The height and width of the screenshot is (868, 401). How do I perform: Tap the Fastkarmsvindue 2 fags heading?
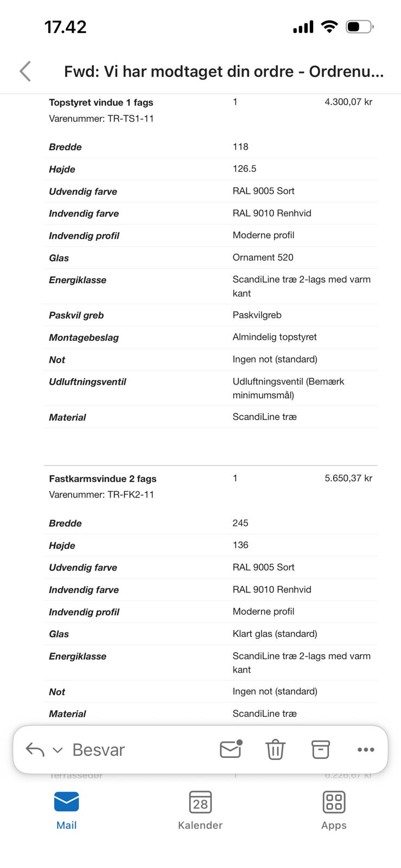103,478
